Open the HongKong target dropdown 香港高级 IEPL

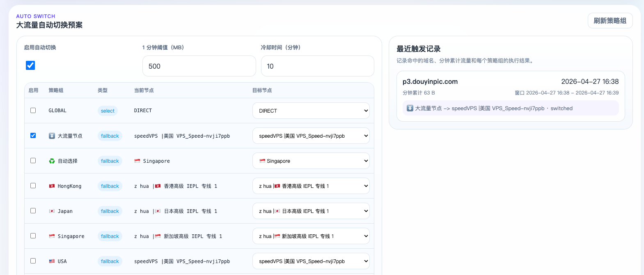311,186
